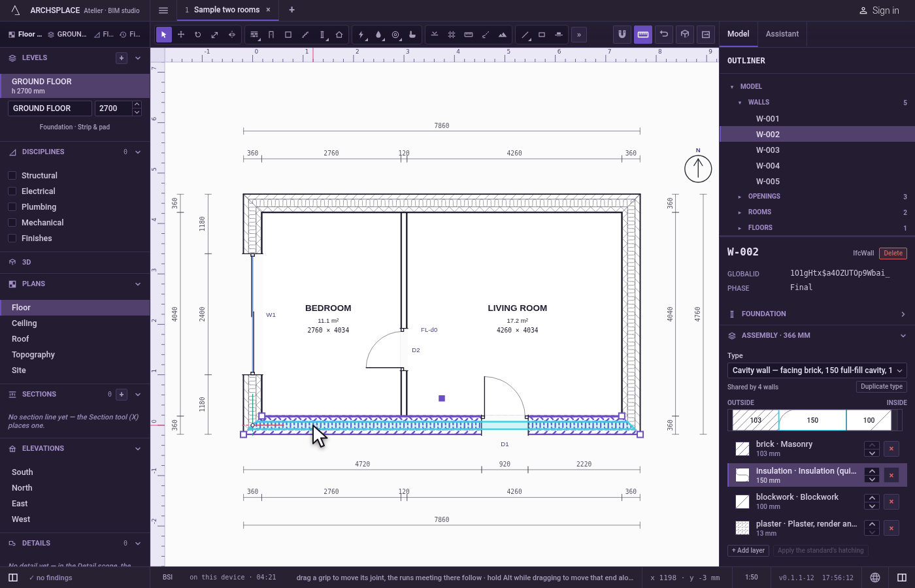Check the Finishes discipline checkbox

click(12, 238)
